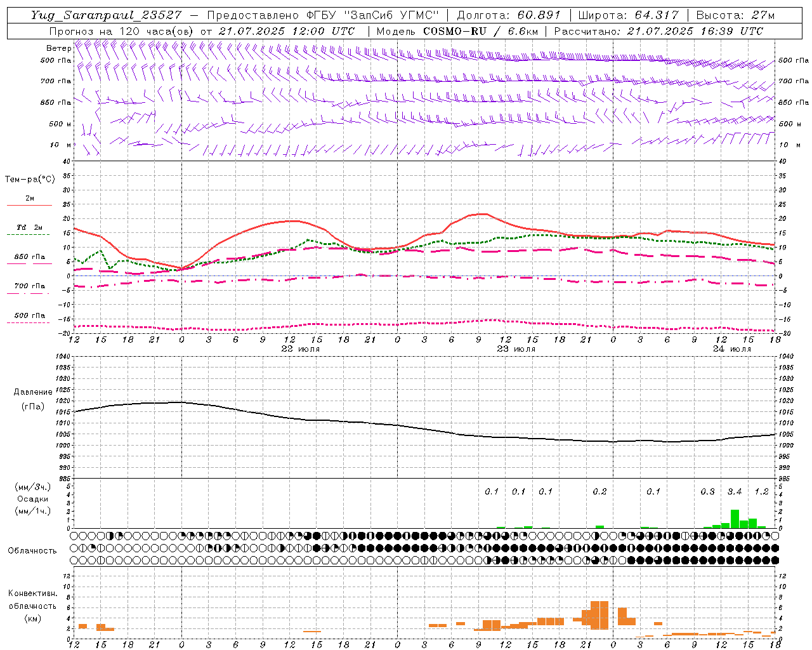
Task: Click the forecast start time 21.07.2025 12:00 UTC
Action: (287, 31)
